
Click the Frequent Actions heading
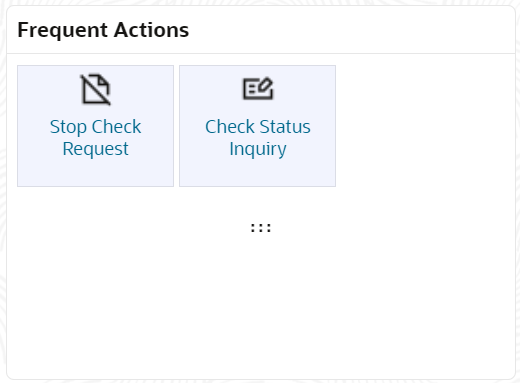tap(103, 30)
